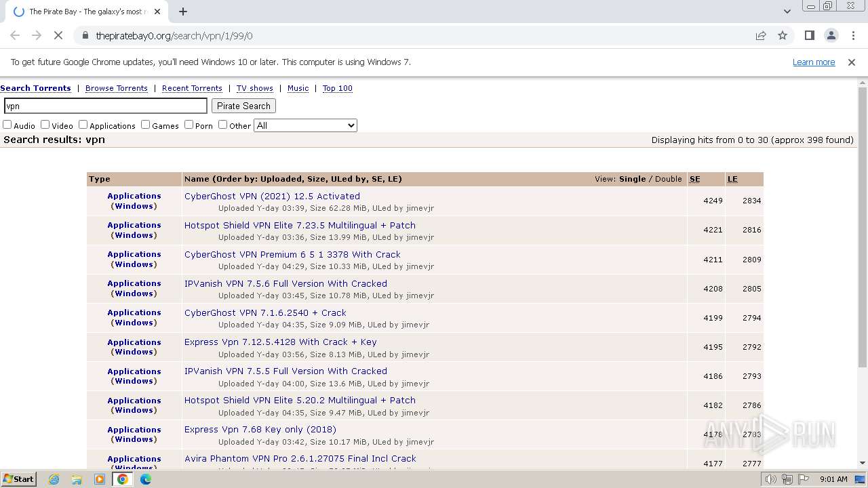The height and width of the screenshot is (488, 868).
Task: Open CyberGhost VPN Premium 6 5 1 3378
Action: point(292,254)
